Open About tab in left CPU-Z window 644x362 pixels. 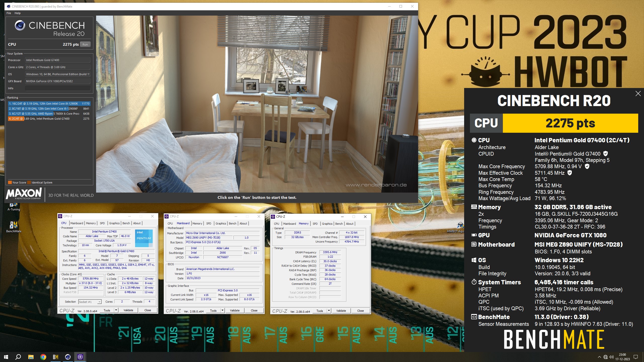pyautogui.click(x=137, y=223)
